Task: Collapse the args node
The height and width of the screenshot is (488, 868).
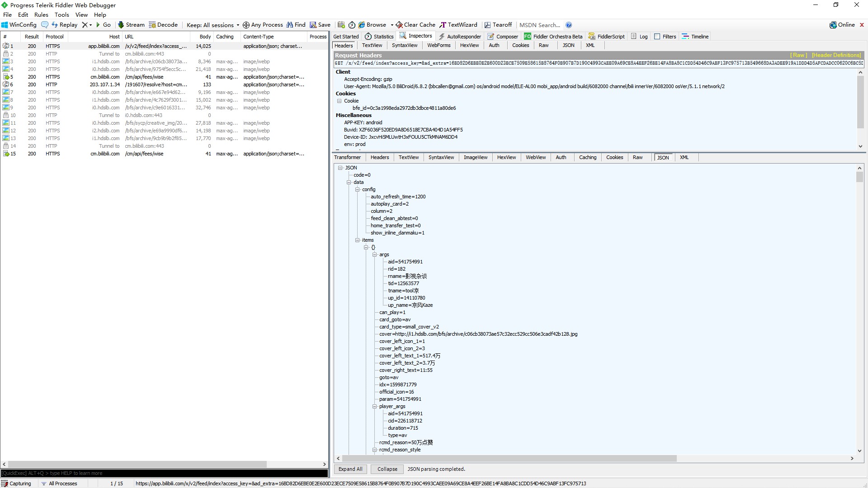Action: 375,254
